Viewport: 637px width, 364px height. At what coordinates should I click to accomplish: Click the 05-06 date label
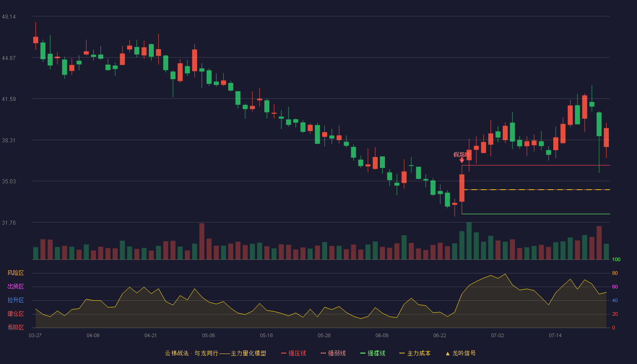(208, 335)
